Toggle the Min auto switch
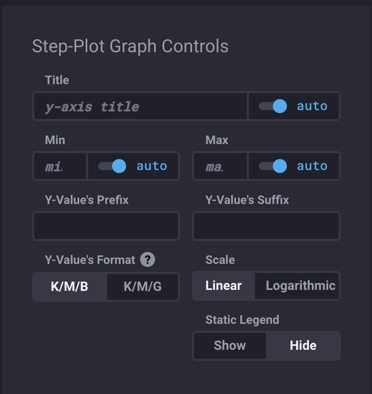 pos(112,166)
